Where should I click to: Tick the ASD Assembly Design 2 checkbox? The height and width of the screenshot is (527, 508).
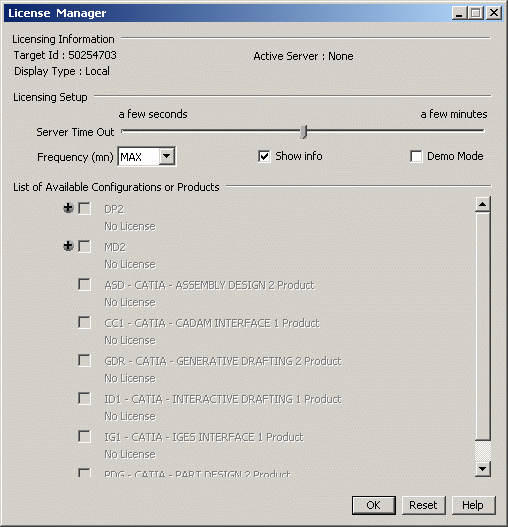84,284
